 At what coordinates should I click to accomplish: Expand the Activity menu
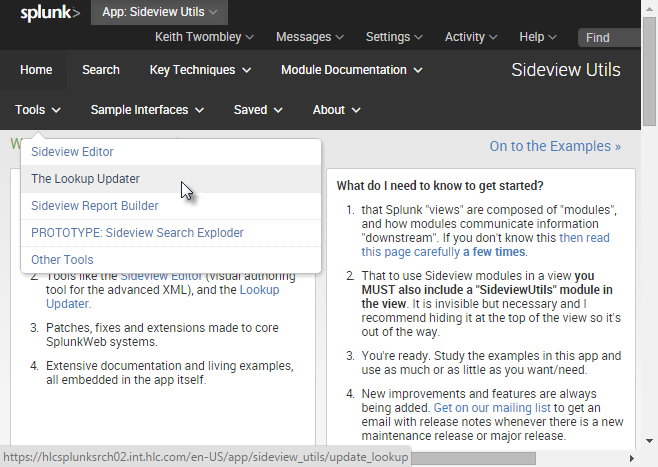click(471, 37)
